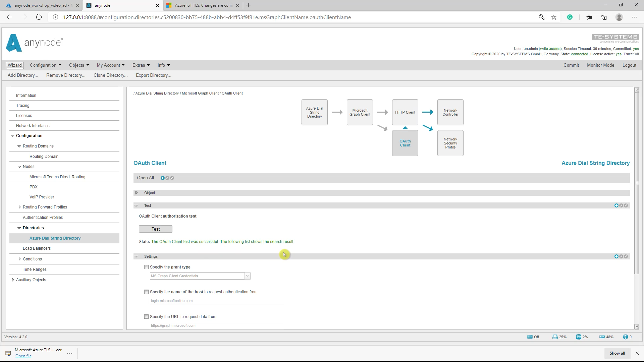Open the My Account menu
Screen dimensions: 644x362
click(x=110, y=65)
